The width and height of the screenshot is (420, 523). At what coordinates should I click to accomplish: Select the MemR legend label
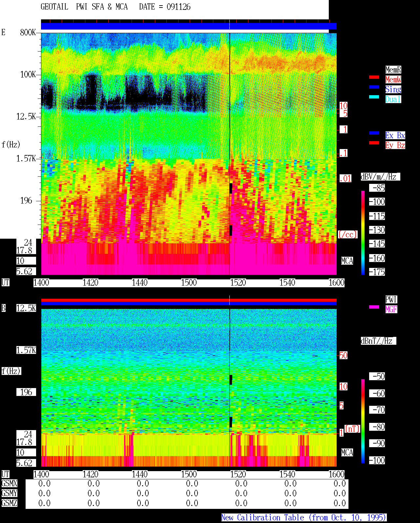[393, 70]
